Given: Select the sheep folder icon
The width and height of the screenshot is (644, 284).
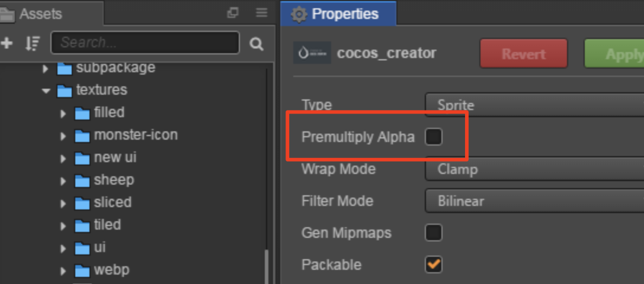Looking at the screenshot, I should (x=82, y=180).
